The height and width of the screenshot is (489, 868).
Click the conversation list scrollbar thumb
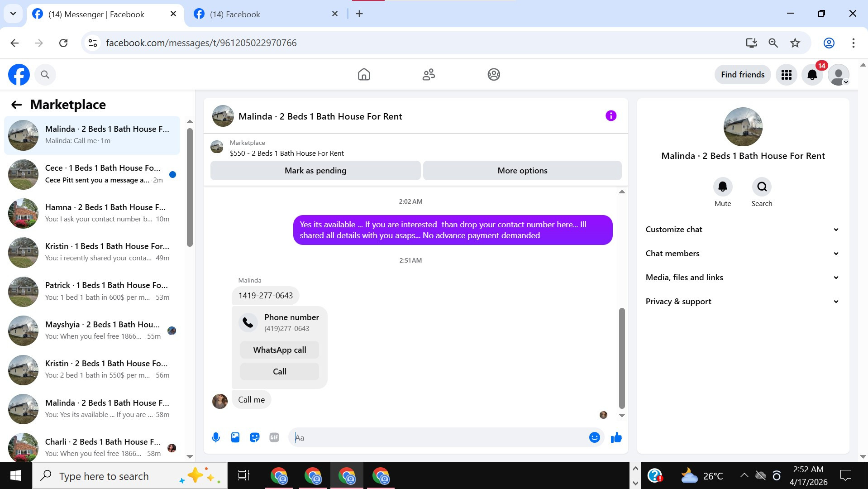tap(190, 187)
